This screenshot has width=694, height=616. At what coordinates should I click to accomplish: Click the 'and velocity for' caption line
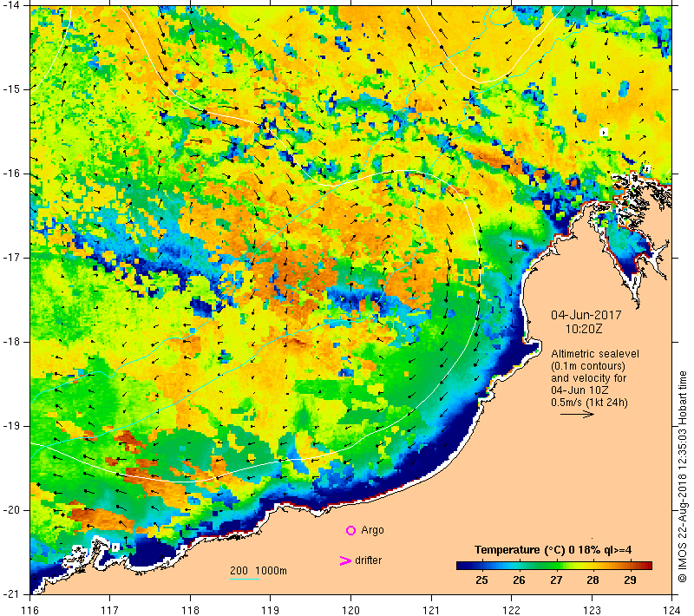point(589,378)
